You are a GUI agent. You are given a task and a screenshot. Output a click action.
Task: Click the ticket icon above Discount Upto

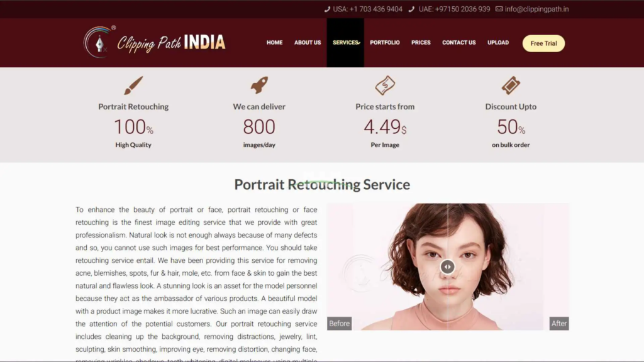[x=511, y=85]
